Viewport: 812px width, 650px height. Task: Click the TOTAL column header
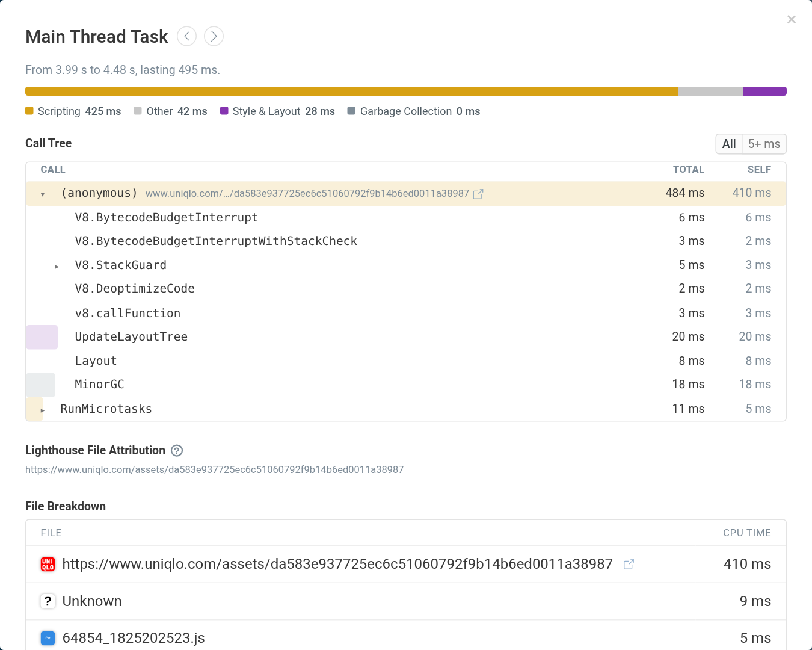point(689,170)
